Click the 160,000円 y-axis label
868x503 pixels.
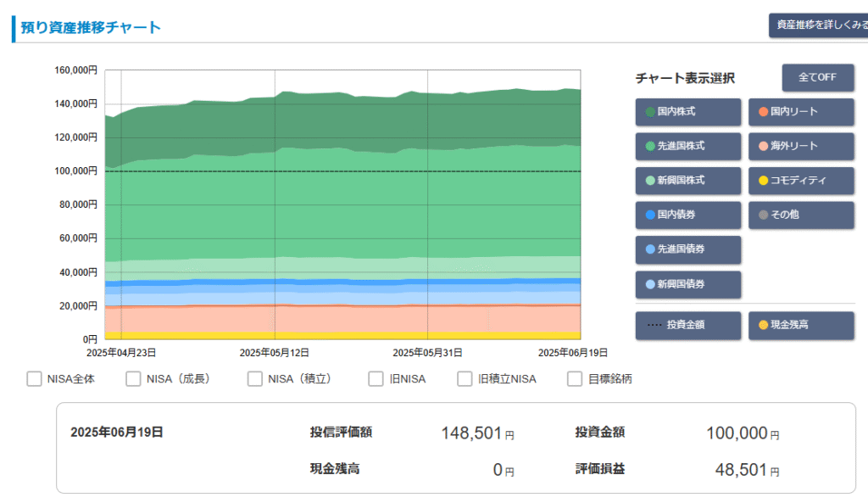tap(75, 70)
